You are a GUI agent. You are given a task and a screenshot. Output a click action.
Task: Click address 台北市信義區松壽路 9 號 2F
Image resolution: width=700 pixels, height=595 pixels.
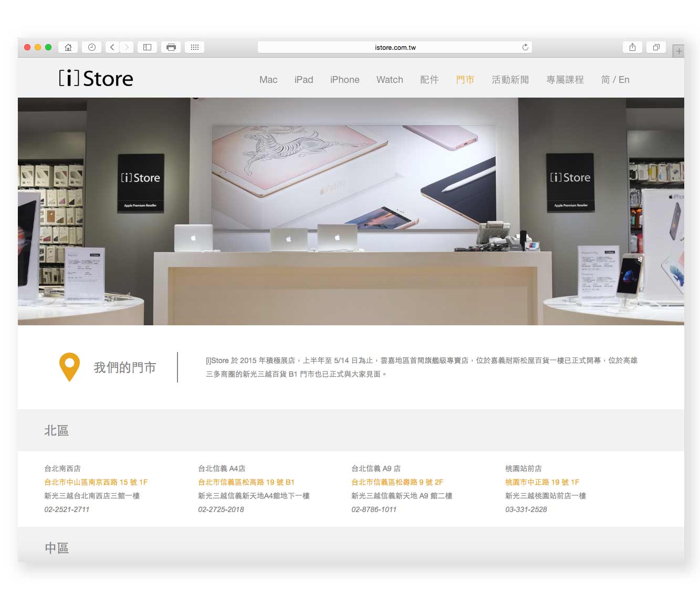tap(398, 482)
